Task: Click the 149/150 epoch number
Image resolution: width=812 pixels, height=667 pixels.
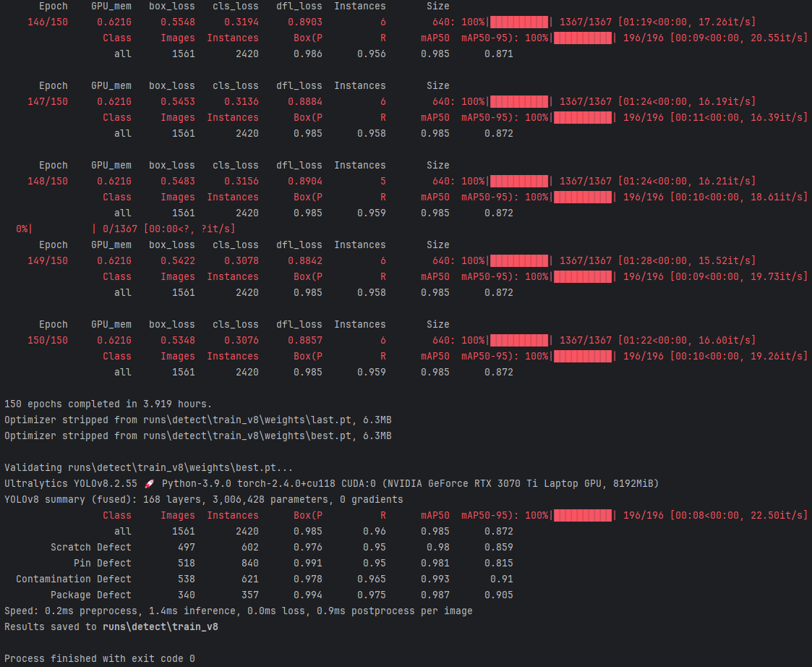Action: (x=48, y=260)
